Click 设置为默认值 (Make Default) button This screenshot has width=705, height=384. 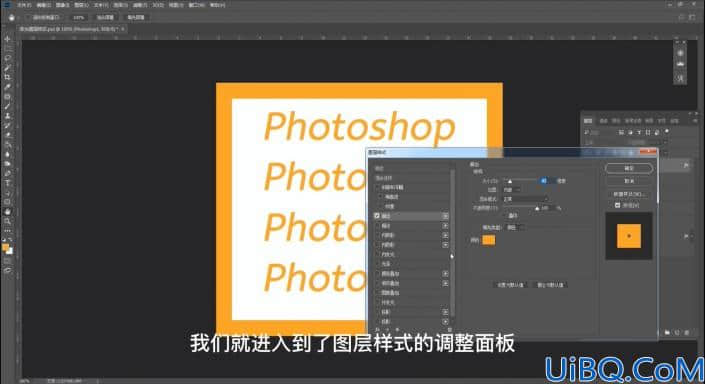pos(511,285)
